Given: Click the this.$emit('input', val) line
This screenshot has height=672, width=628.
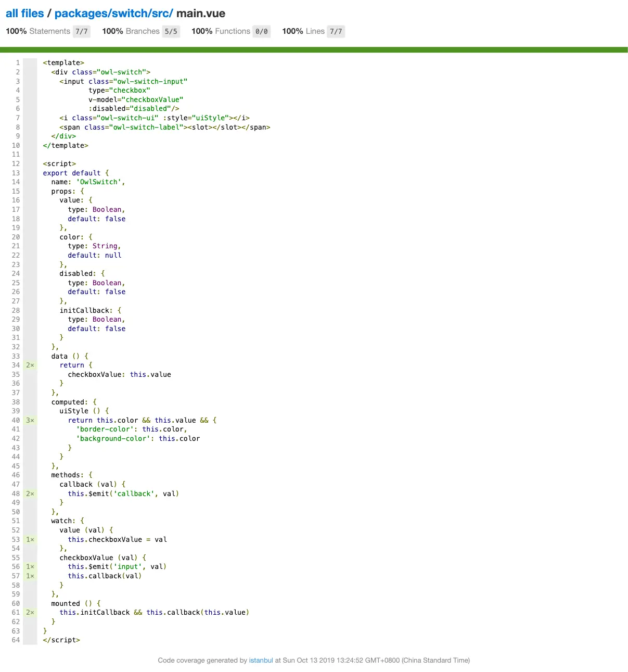Looking at the screenshot, I should [117, 566].
